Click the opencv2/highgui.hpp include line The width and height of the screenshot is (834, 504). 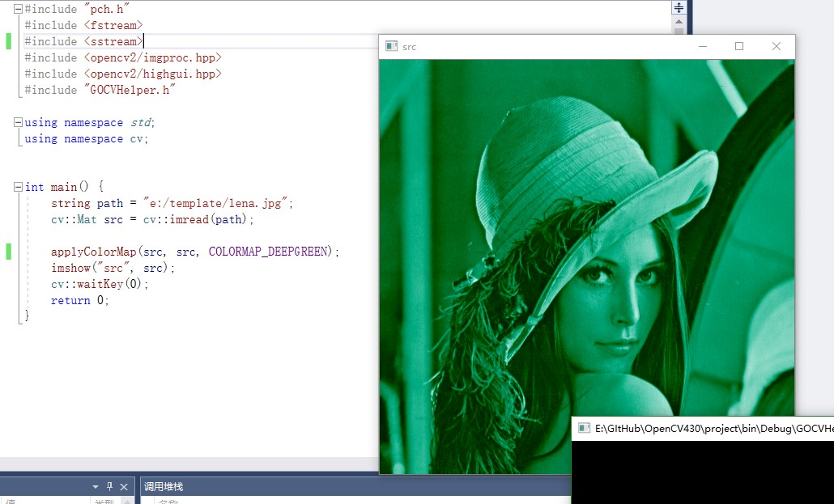pyautogui.click(x=123, y=74)
